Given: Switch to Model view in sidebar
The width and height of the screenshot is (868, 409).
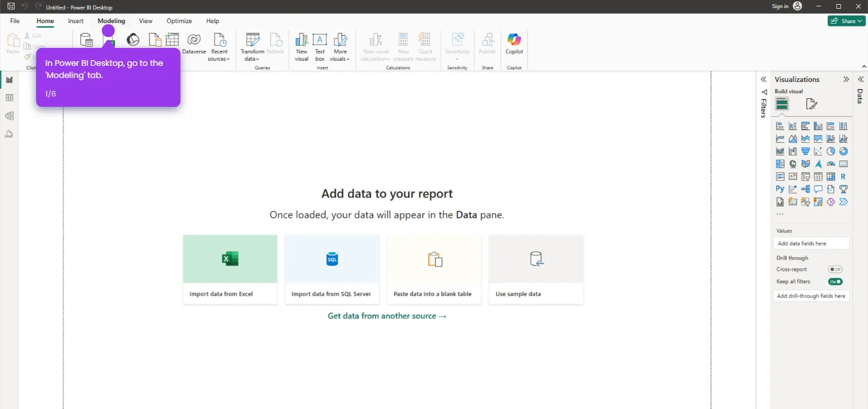Looking at the screenshot, I should [9, 116].
